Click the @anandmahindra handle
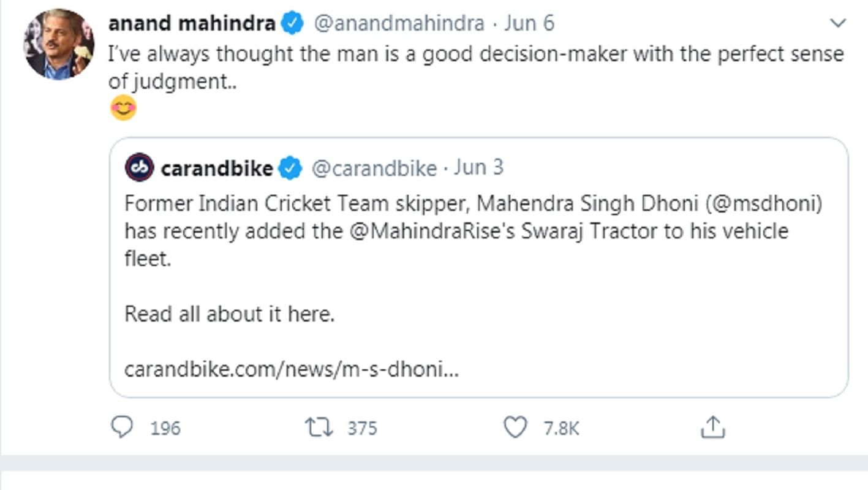This screenshot has width=868, height=490. pyautogui.click(x=399, y=24)
